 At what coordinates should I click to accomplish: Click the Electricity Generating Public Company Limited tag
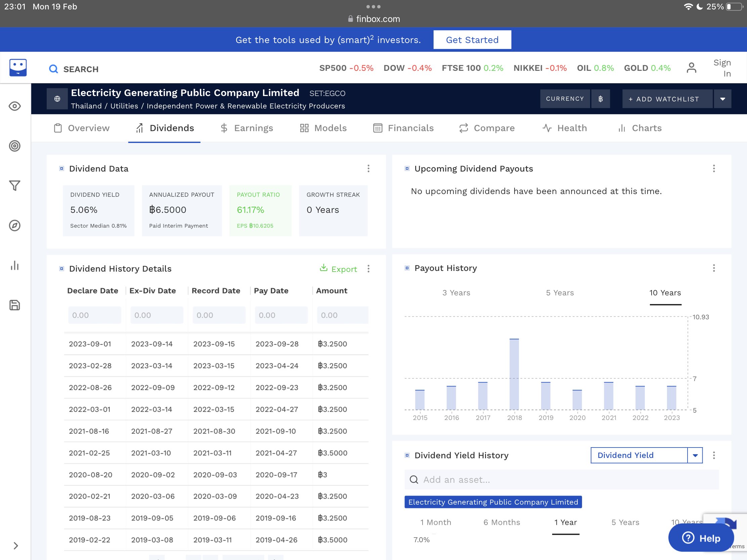tap(493, 502)
